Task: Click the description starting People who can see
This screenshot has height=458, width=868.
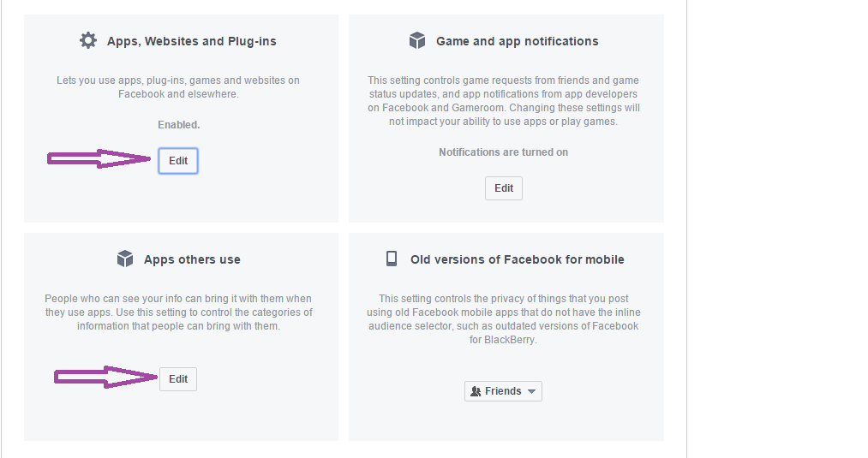Action: click(179, 312)
